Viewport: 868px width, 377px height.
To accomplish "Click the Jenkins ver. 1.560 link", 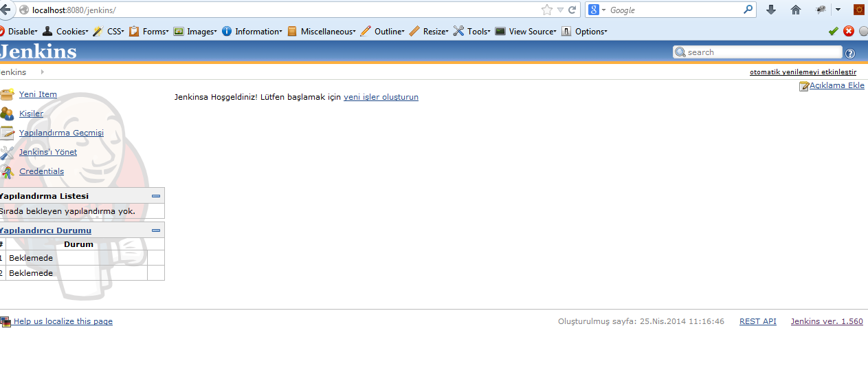I will coord(827,321).
